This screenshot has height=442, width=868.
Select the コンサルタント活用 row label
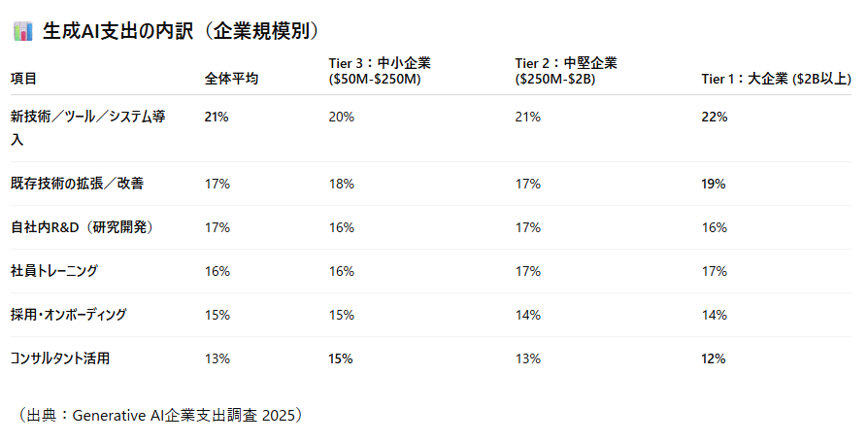coord(60,358)
